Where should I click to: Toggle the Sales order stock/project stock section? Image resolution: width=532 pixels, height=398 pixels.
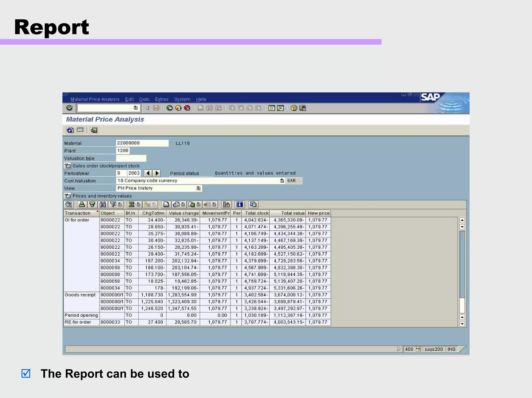tap(67, 166)
